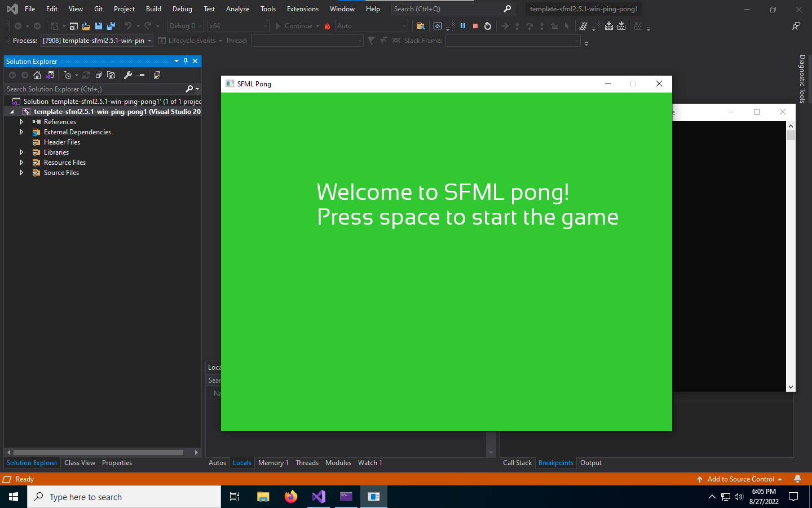Open the Debug configuration dropdown

click(x=186, y=26)
